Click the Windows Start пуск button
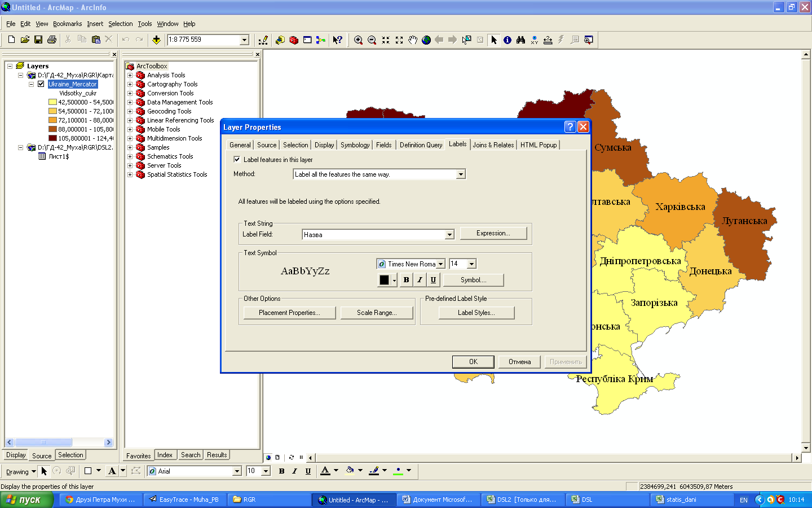Image resolution: width=812 pixels, height=508 pixels. [27, 500]
